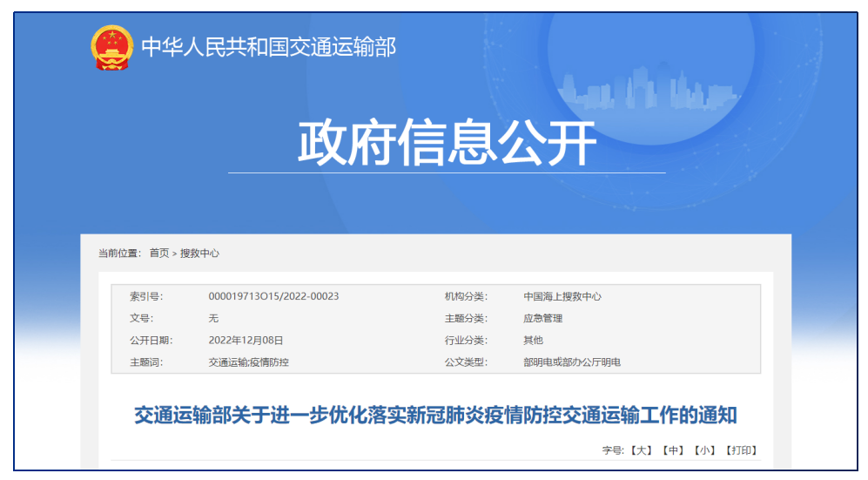The height and width of the screenshot is (480, 868).
Task: Click the 当前位置 label
Action: [x=119, y=254]
